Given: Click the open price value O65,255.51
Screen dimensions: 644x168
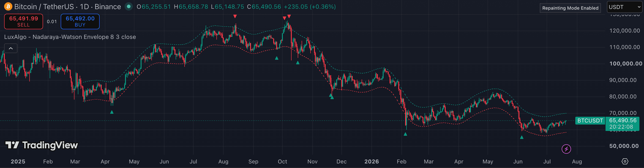Looking at the screenshot, I should 153,7.
